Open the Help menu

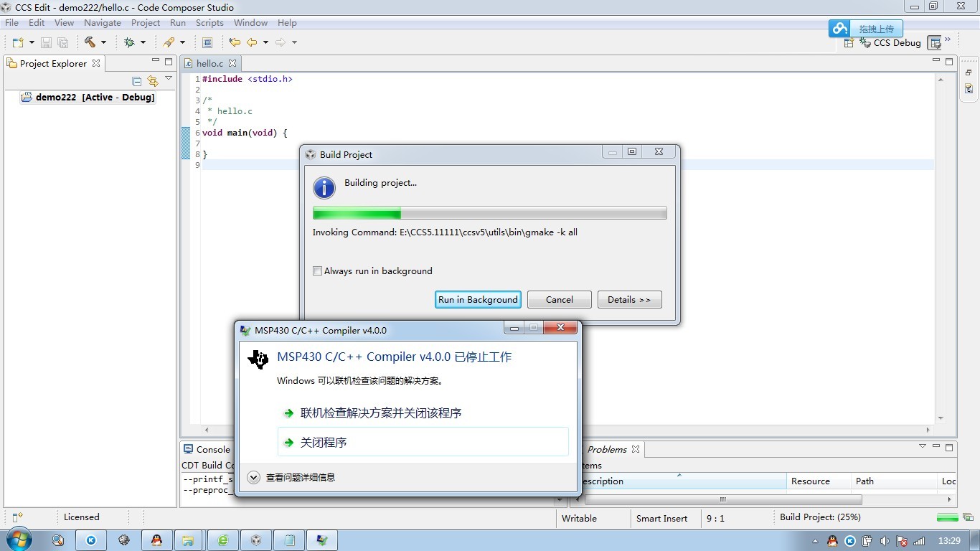[x=287, y=23]
